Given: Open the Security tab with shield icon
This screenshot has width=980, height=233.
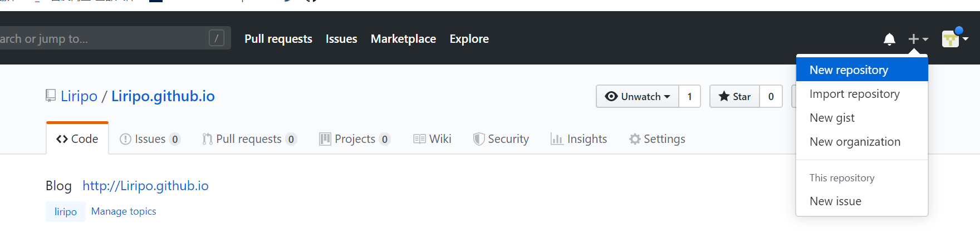Looking at the screenshot, I should click(x=501, y=139).
